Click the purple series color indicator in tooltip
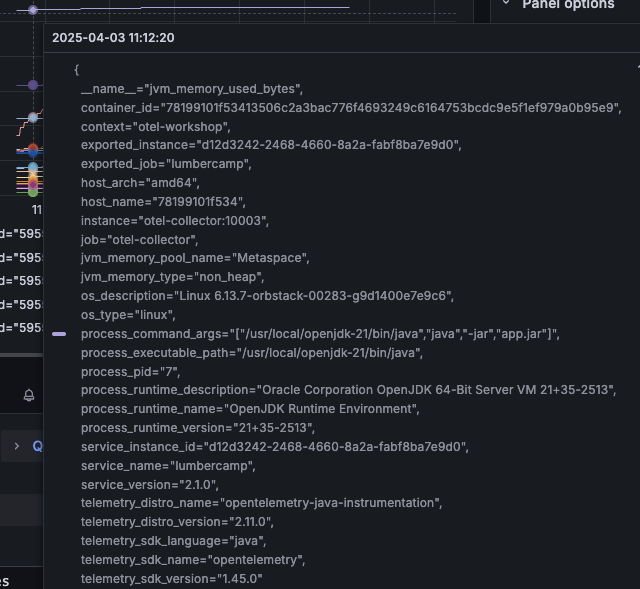 [59, 334]
